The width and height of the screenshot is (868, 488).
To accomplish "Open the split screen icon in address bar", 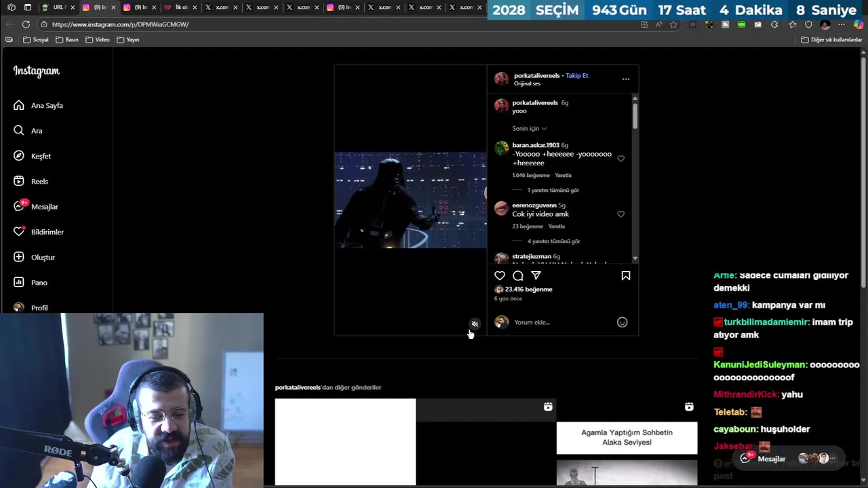I will click(x=644, y=24).
